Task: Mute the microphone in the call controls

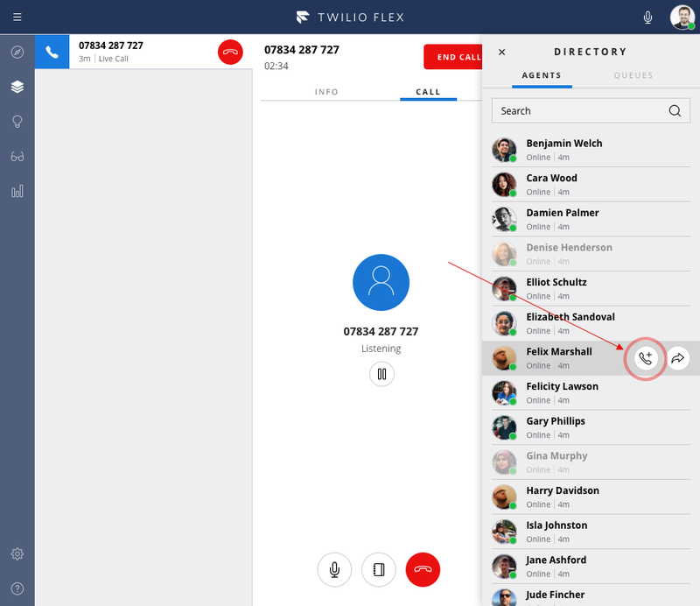Action: [333, 569]
